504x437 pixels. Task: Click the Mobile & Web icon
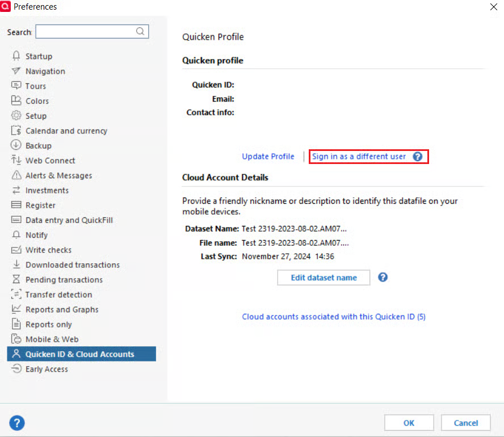(x=16, y=339)
